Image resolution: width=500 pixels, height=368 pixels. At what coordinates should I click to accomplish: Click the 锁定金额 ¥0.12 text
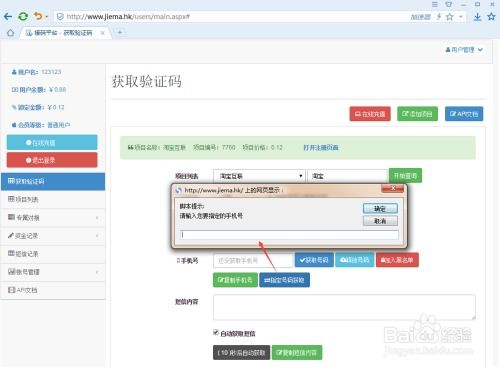click(38, 107)
